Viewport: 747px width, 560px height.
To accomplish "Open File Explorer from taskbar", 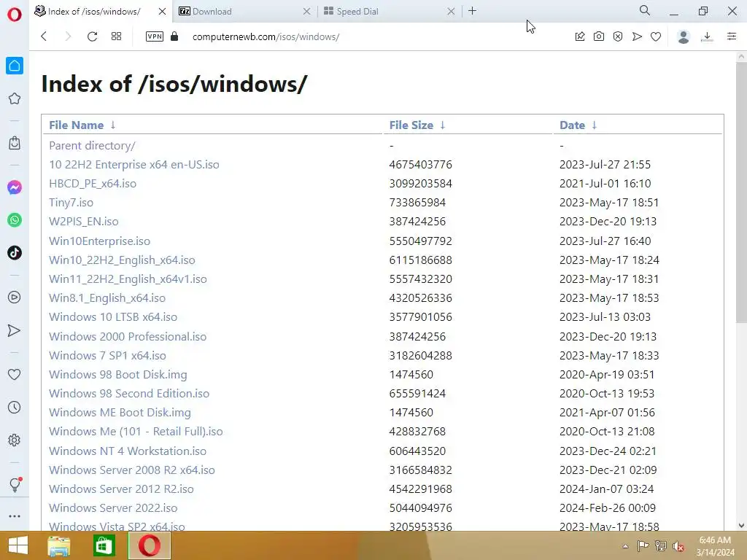I will 59,545.
